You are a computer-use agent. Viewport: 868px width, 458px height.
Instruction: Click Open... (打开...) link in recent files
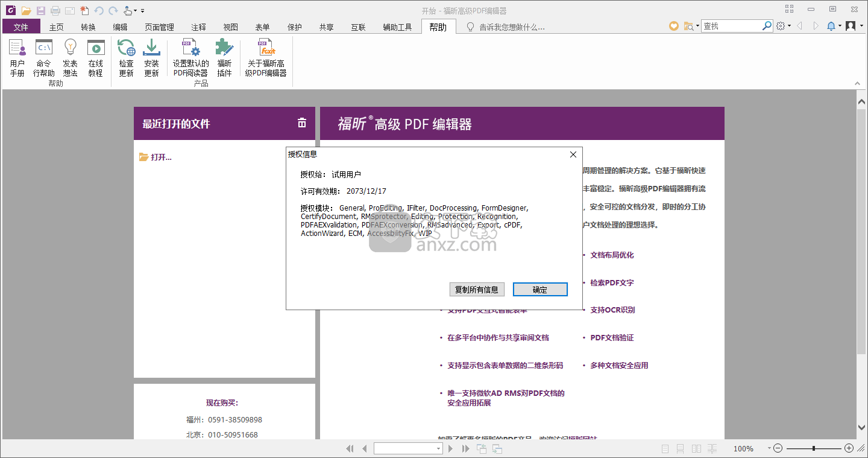tap(156, 157)
